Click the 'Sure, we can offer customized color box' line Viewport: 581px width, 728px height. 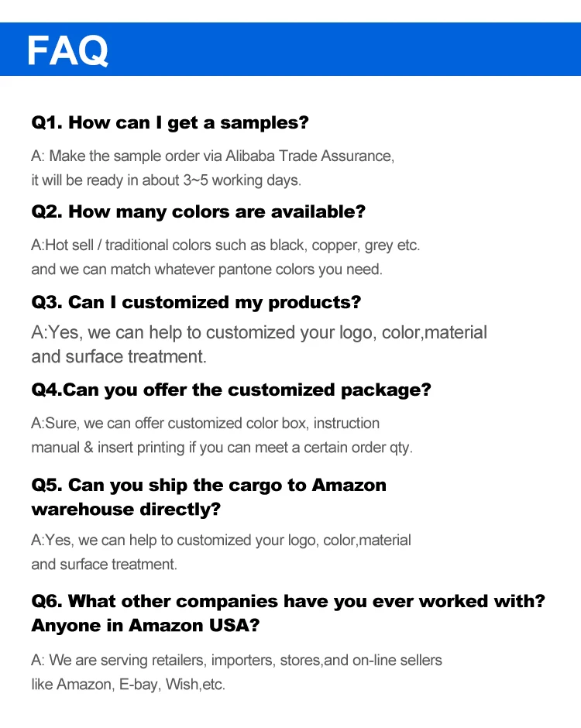(x=205, y=423)
